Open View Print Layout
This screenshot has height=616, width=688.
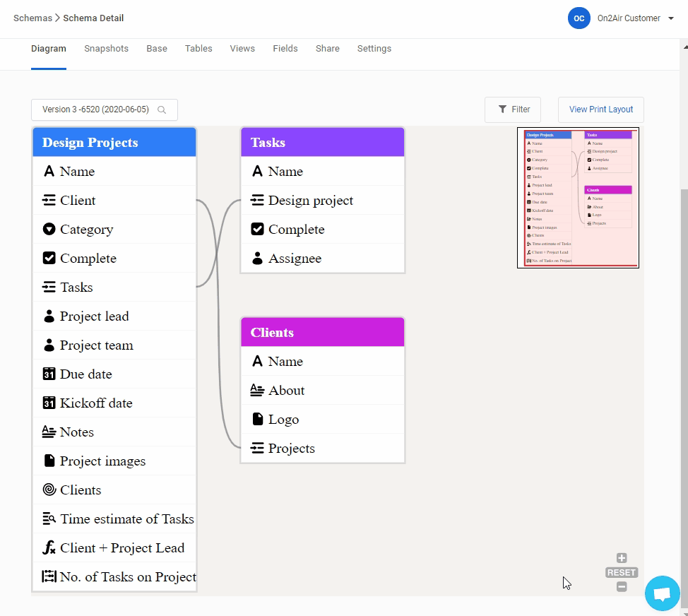[600, 109]
